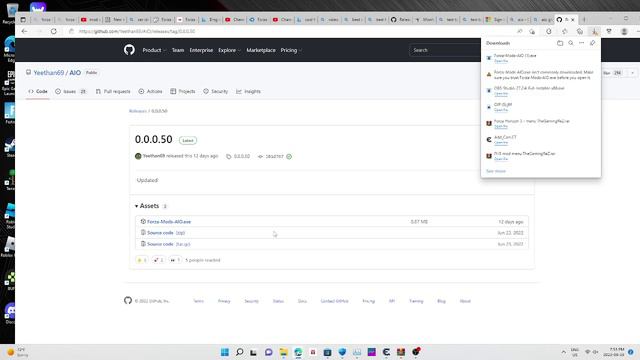Expand the Product menu in GitHub header
Screen dimensions: 640x360
(154, 50)
